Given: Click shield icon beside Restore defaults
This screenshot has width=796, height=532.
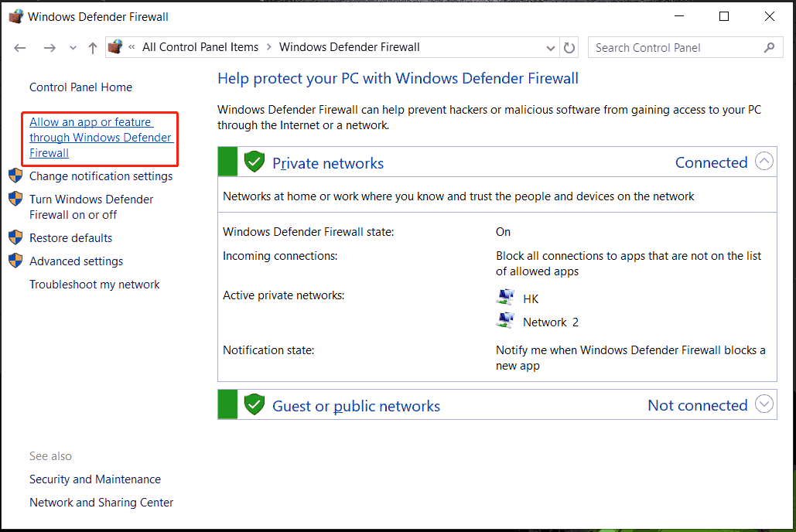Looking at the screenshot, I should [x=15, y=237].
